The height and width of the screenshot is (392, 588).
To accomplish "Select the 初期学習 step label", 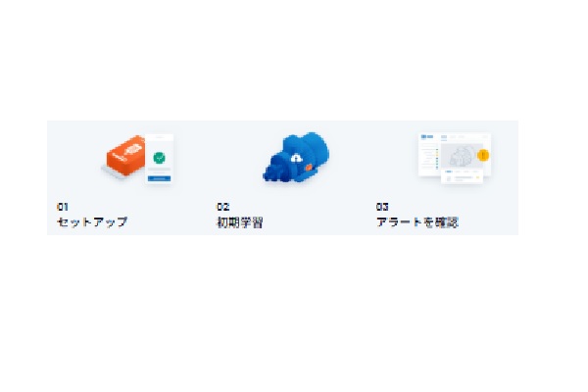I will tap(240, 222).
